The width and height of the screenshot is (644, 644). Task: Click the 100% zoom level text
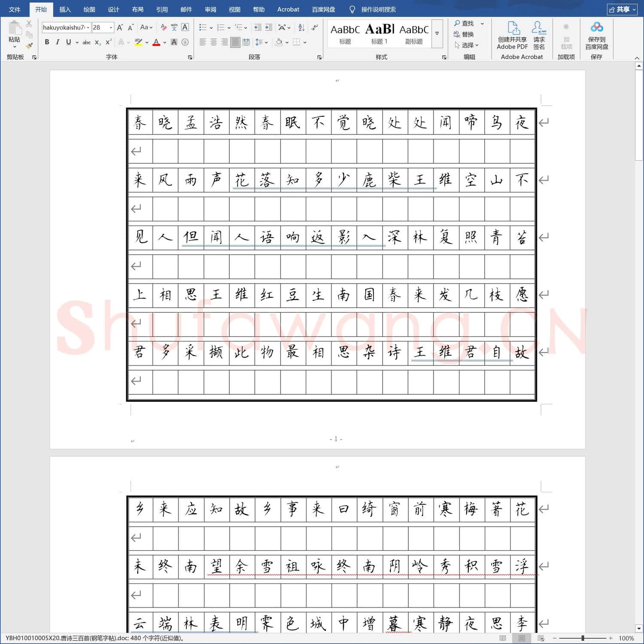pyautogui.click(x=626, y=638)
